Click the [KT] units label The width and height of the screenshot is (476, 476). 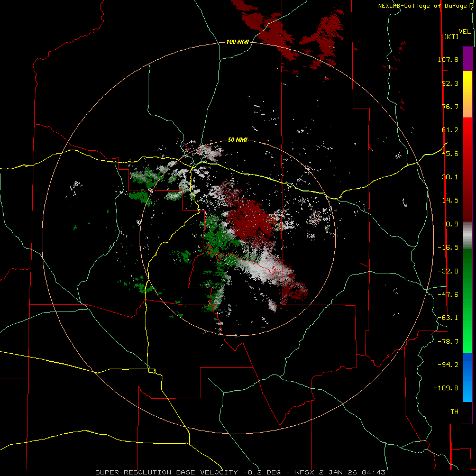point(451,36)
